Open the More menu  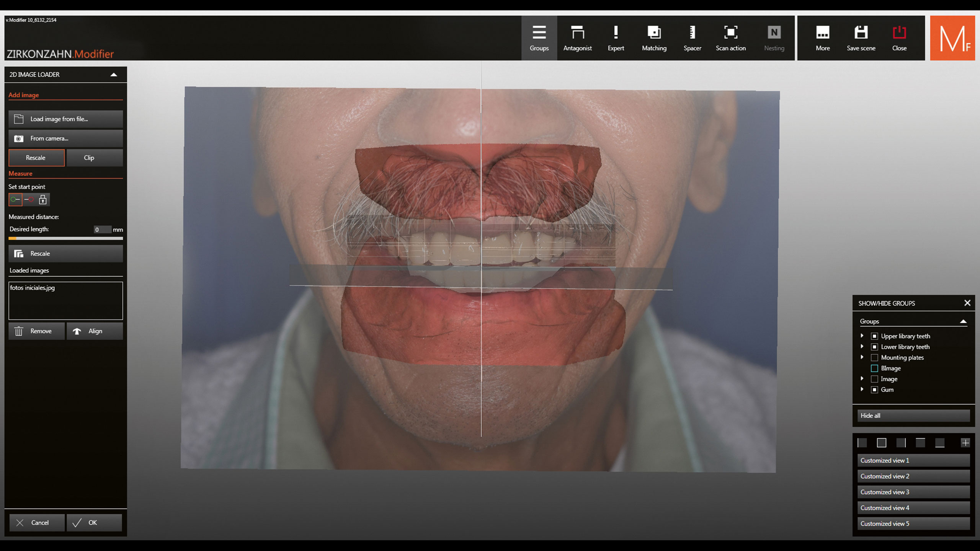(x=822, y=38)
